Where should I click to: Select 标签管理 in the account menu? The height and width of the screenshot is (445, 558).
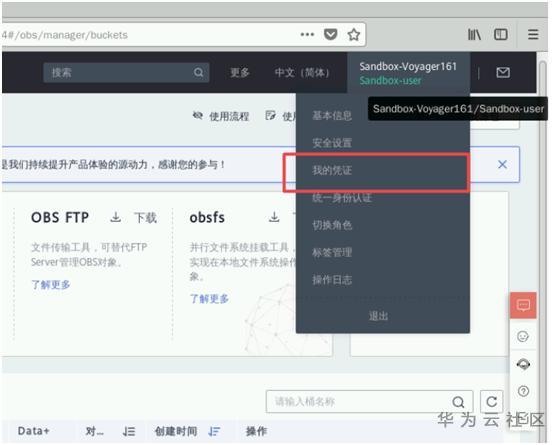point(332,252)
